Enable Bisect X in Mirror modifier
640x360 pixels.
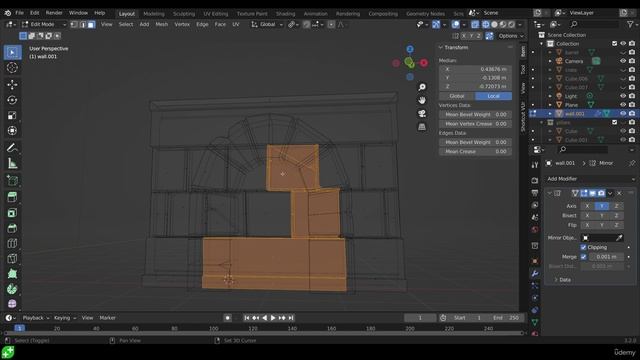(587, 216)
